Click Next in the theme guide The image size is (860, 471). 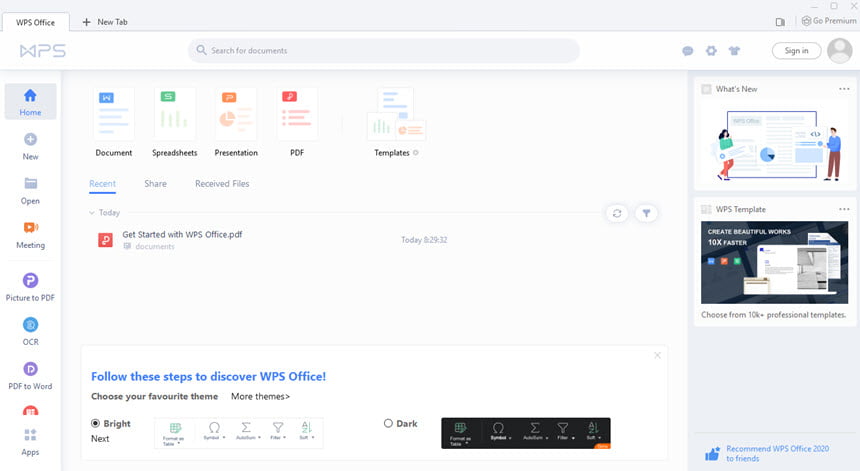[x=100, y=439]
